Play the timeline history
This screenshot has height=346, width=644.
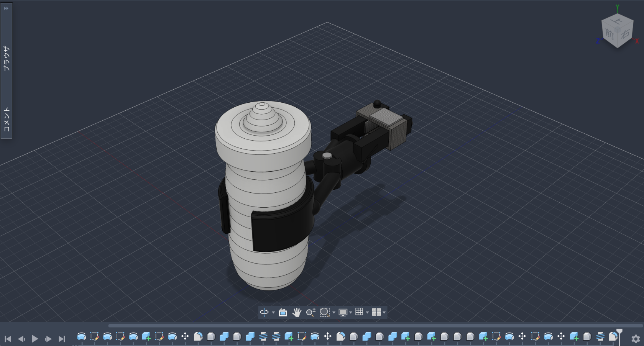34,339
